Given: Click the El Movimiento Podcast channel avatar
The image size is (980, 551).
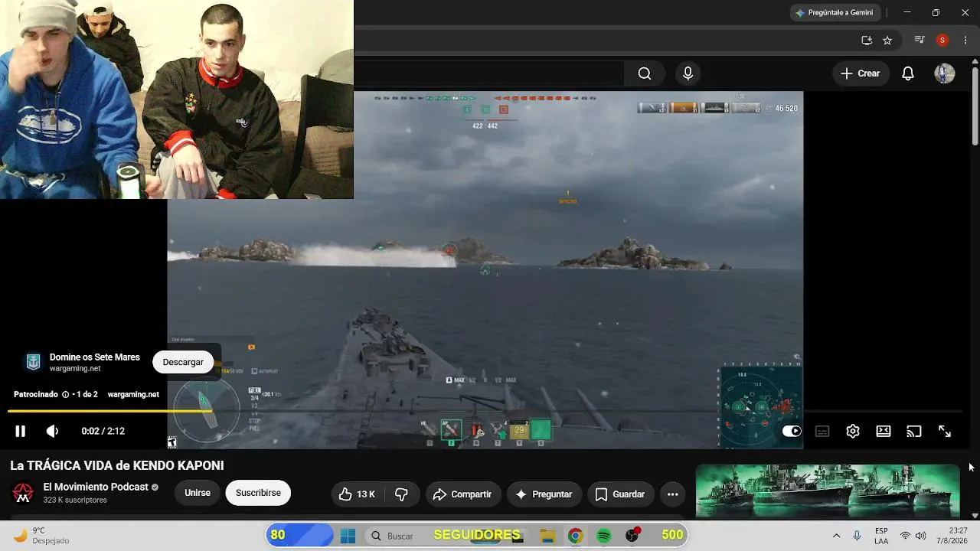Looking at the screenshot, I should point(23,493).
